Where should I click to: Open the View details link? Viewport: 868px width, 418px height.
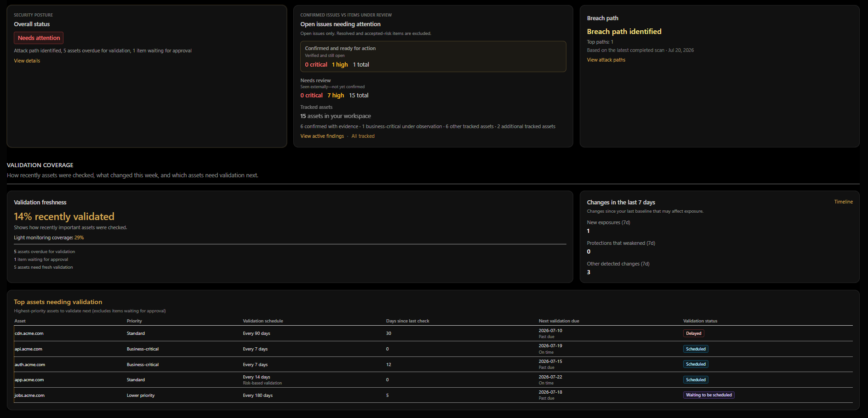pos(27,61)
